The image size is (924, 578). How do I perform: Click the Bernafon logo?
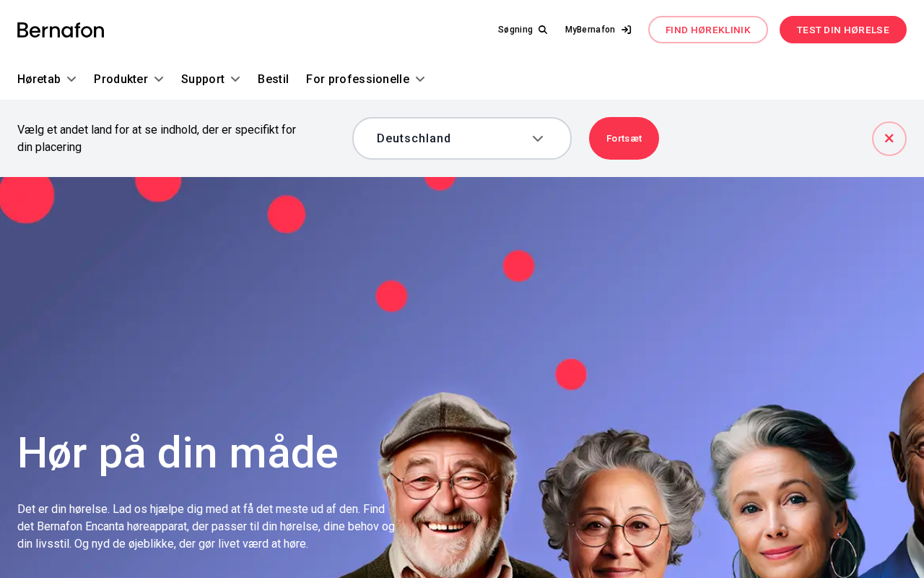(x=61, y=30)
